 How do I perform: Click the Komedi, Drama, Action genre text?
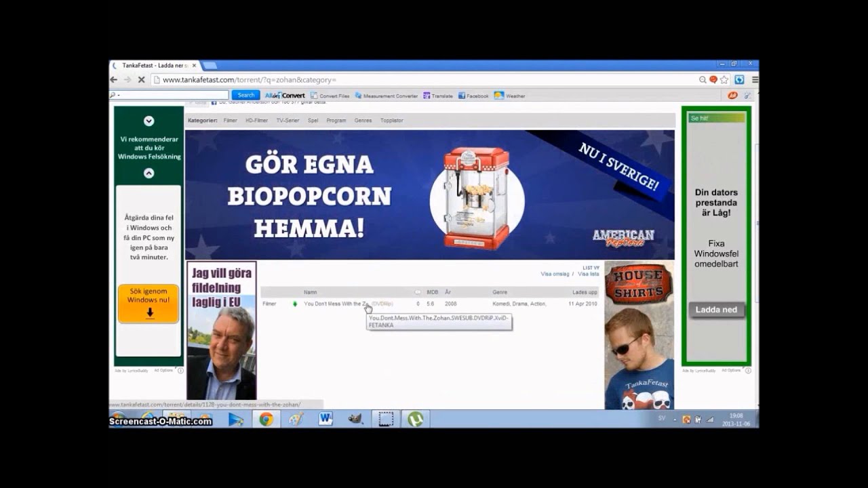pyautogui.click(x=519, y=304)
